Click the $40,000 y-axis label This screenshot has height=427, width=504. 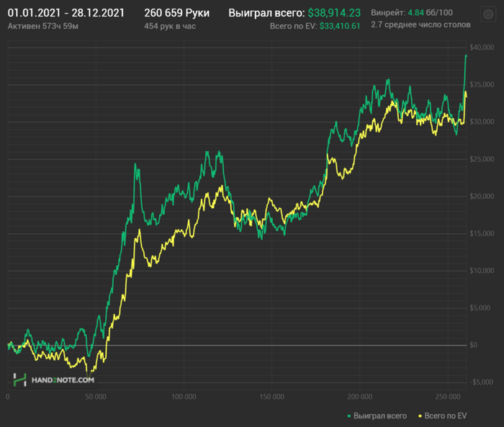tap(482, 48)
